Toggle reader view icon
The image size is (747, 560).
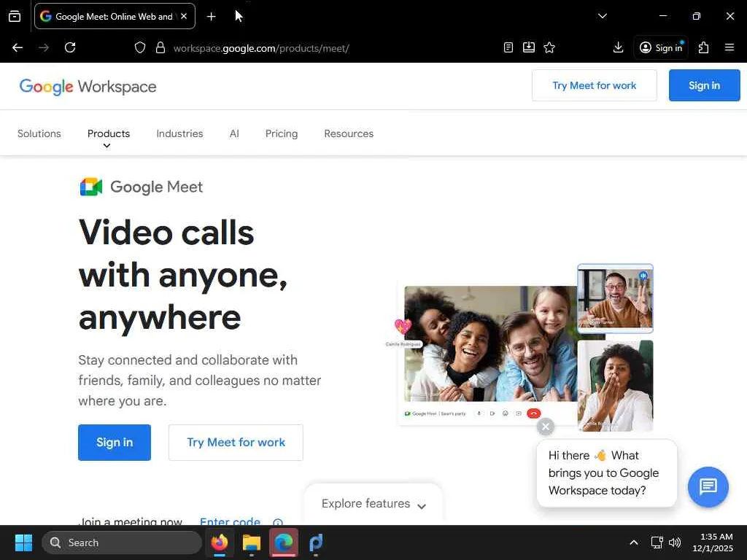[508, 47]
